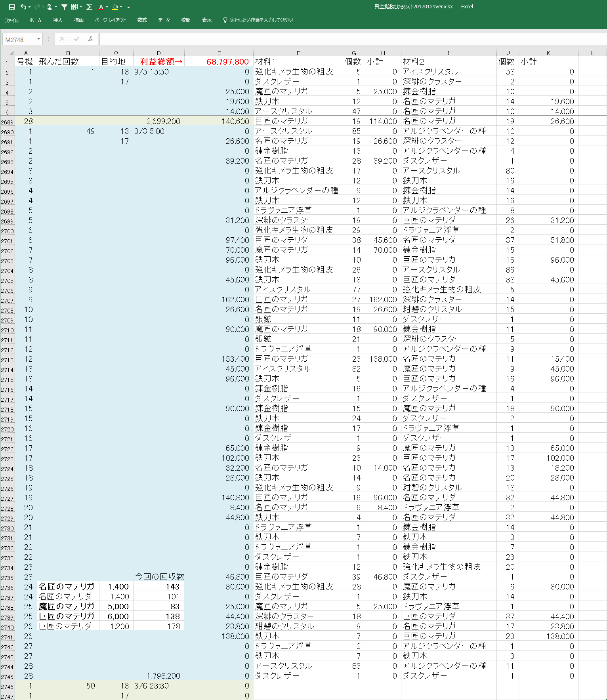Screen dimensions: 607x700
Task: Click the touch/mouse mode hand icon
Action: tap(49, 7)
